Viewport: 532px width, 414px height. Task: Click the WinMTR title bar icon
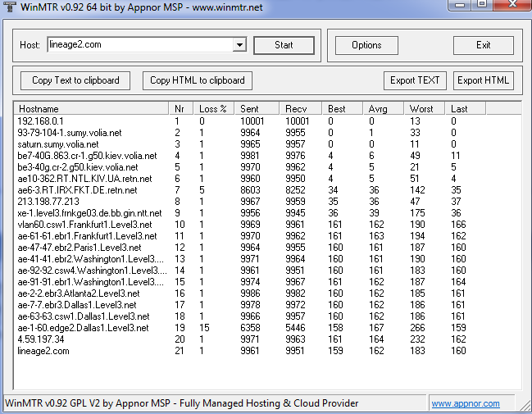point(9,7)
